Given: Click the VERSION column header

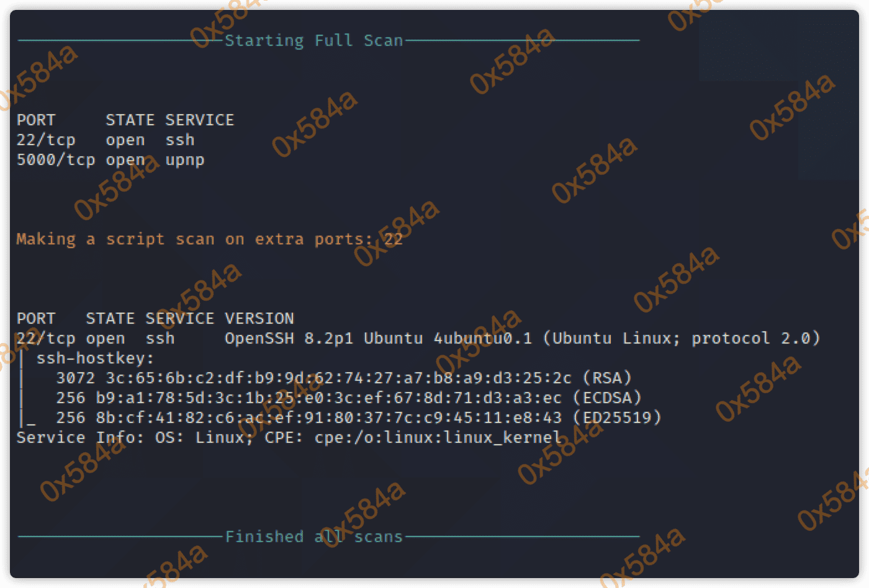Looking at the screenshot, I should [x=259, y=319].
